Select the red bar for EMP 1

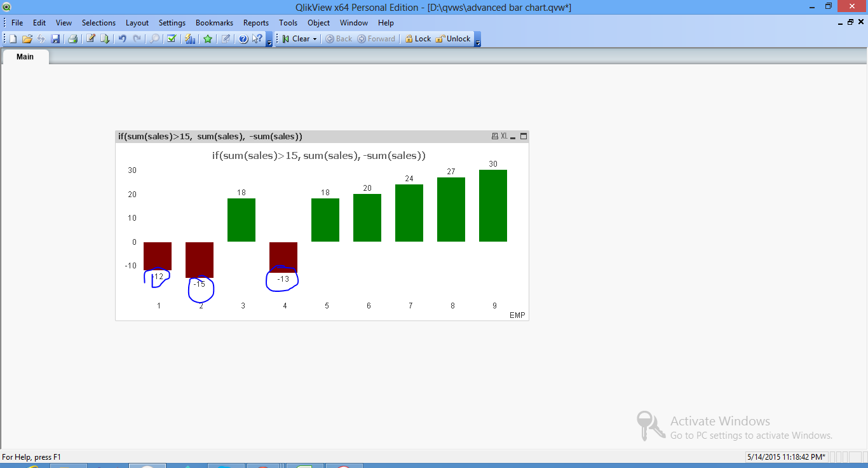point(158,256)
